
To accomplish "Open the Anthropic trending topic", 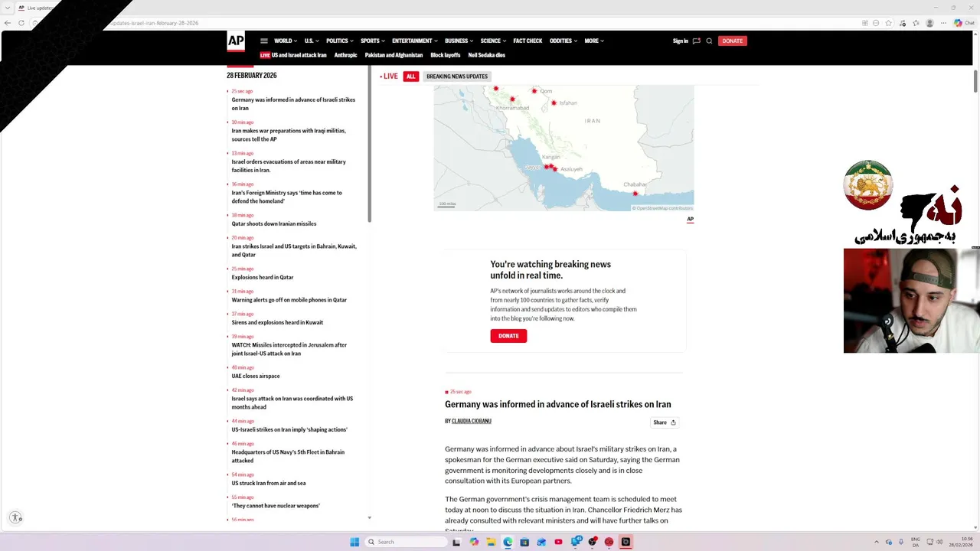I will pos(346,55).
